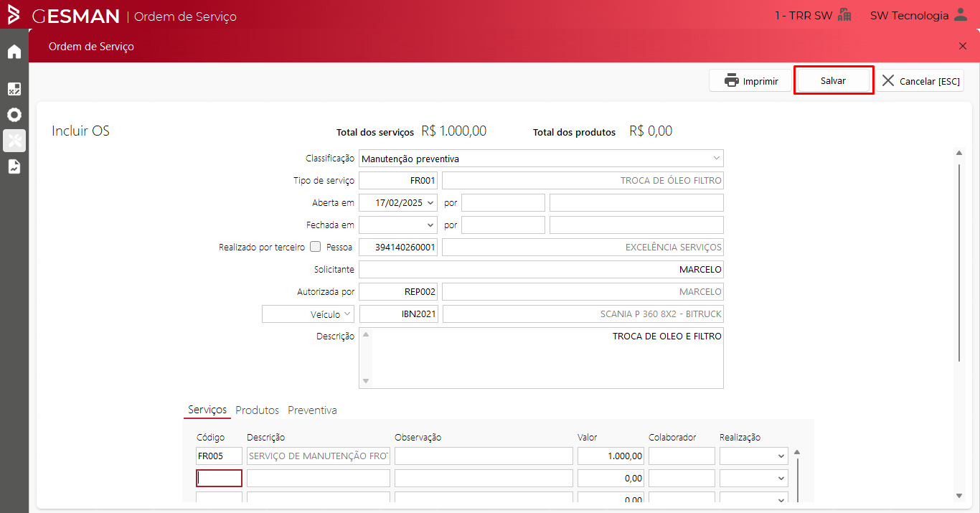Viewport: 980px width, 513px height.
Task: Click the company building icon beside TRR SW
Action: click(844, 15)
